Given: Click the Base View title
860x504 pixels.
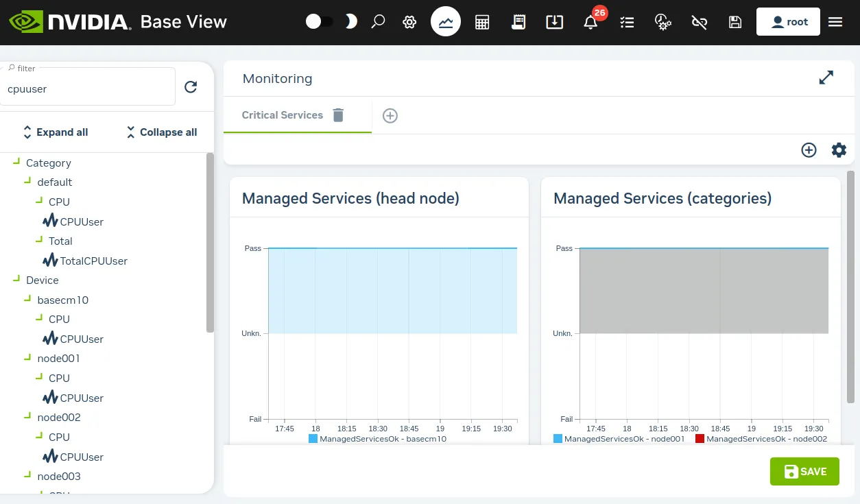Looking at the screenshot, I should 184,22.
